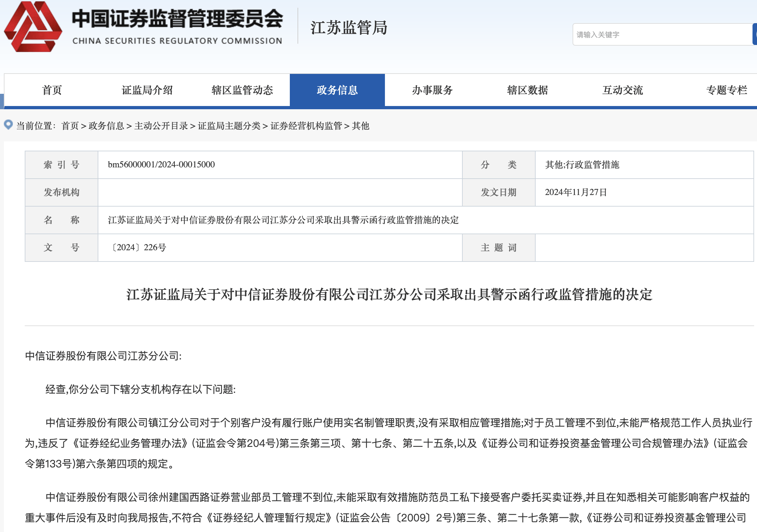Click the 江苏监管局 header text
This screenshot has height=532, width=757.
[349, 28]
